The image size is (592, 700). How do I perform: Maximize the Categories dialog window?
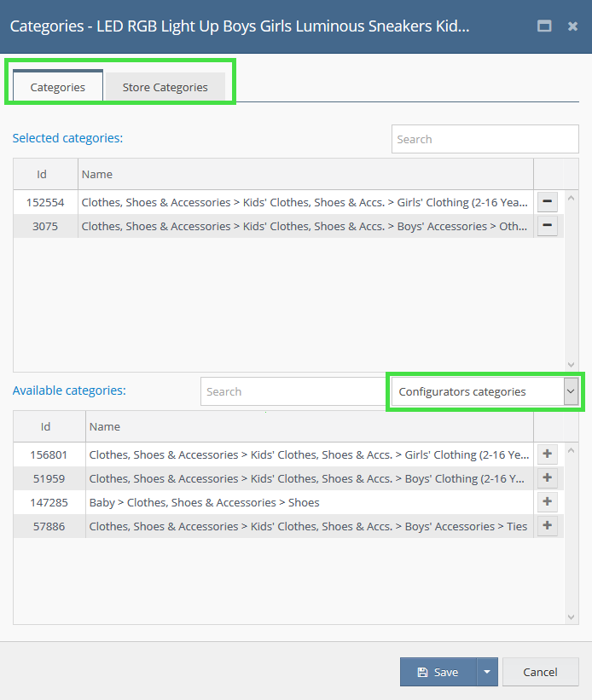coord(544,26)
